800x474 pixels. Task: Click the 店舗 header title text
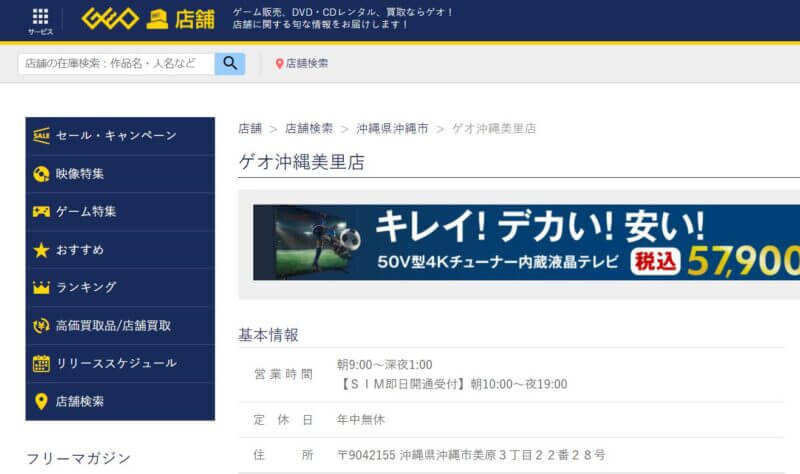click(x=194, y=20)
